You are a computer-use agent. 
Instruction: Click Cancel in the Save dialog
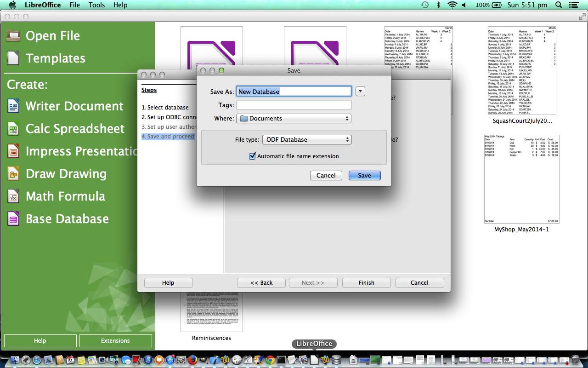pyautogui.click(x=326, y=176)
